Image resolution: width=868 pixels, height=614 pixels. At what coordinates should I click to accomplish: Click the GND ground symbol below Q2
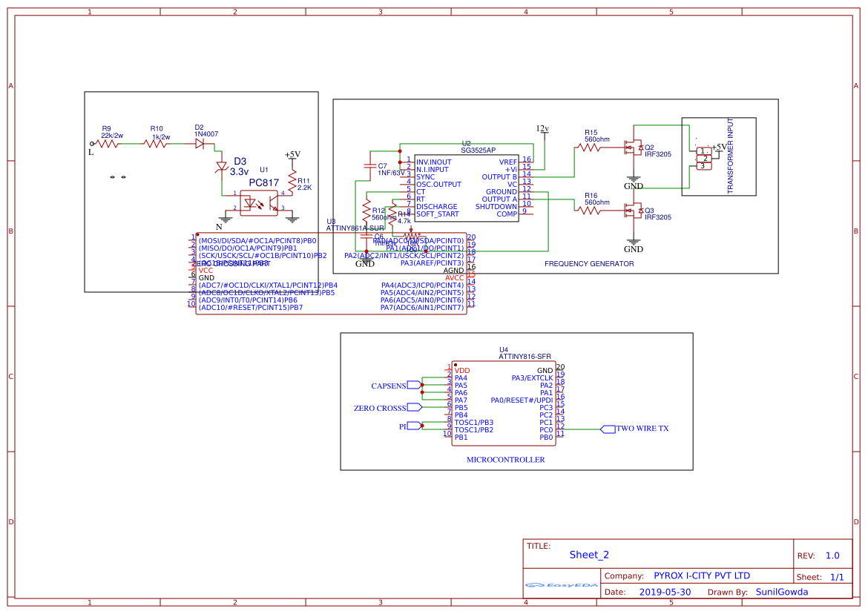(632, 176)
